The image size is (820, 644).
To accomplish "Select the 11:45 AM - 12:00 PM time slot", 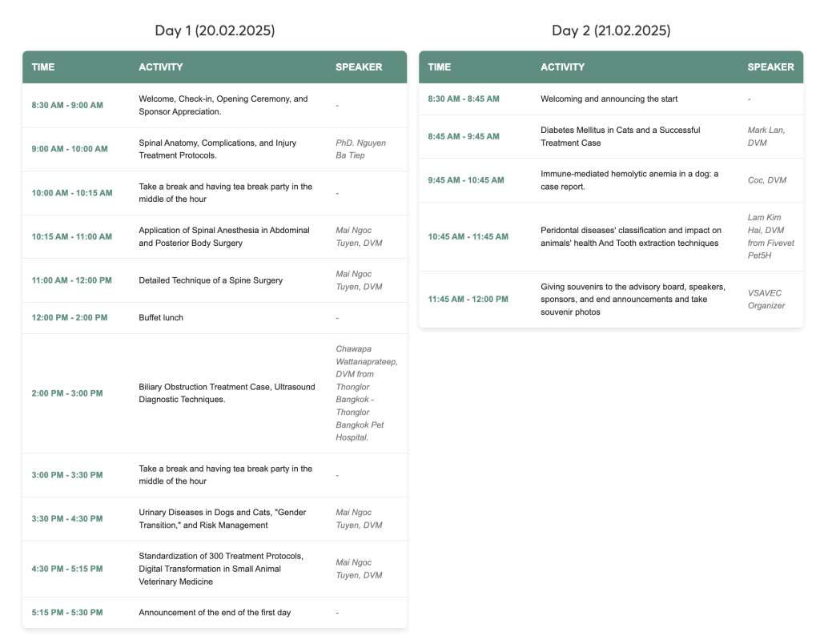I will (x=468, y=300).
